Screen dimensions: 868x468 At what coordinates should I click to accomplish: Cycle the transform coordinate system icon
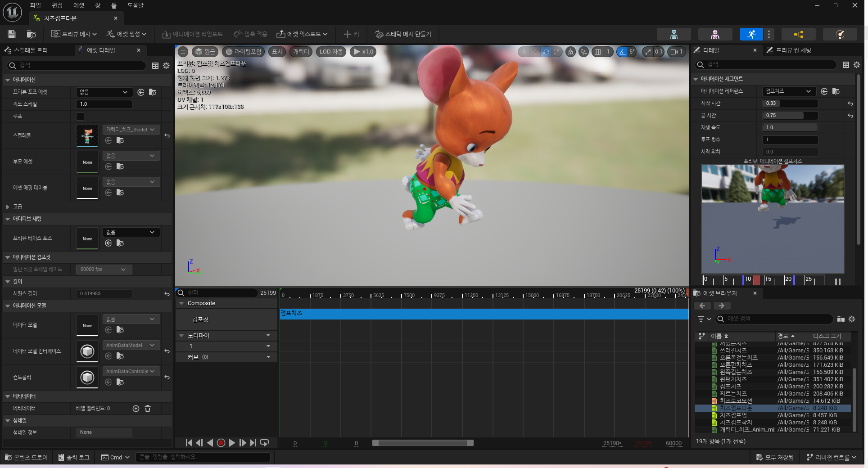pos(570,52)
